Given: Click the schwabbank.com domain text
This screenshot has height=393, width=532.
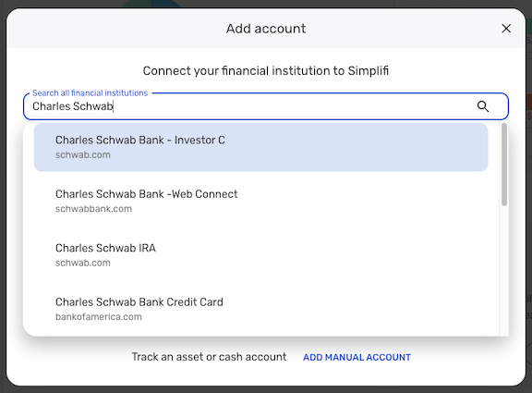Looking at the screenshot, I should pyautogui.click(x=93, y=209).
